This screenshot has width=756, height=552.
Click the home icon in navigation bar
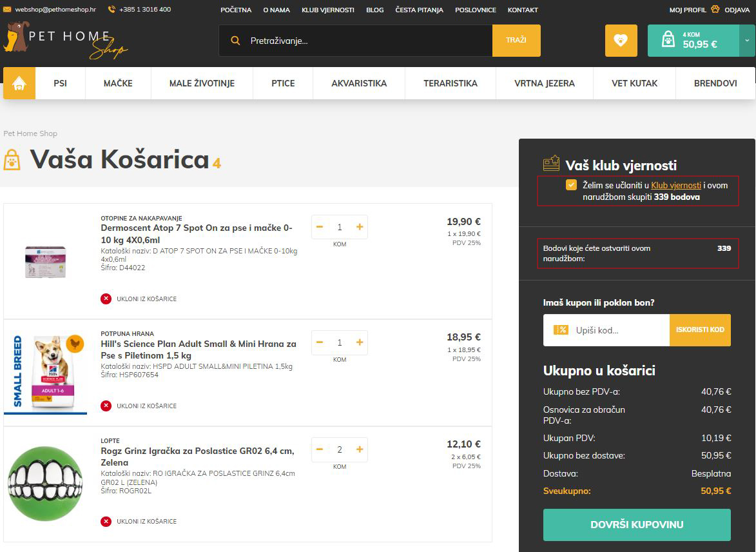click(x=19, y=83)
